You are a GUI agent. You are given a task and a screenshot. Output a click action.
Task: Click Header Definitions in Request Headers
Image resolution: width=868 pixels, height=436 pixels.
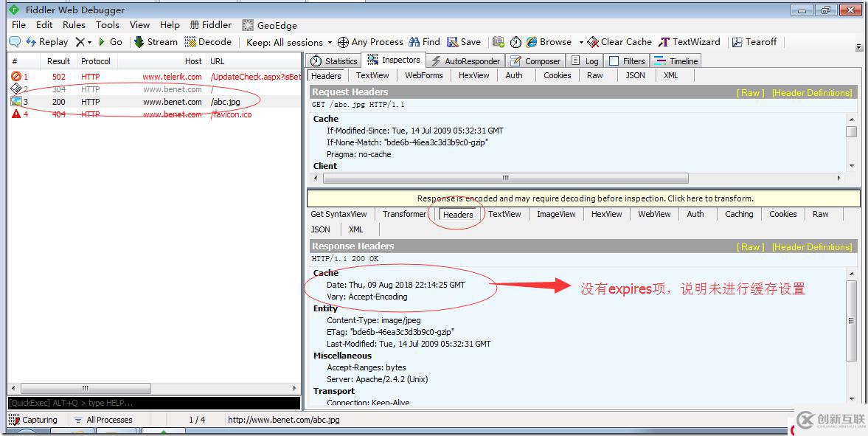(812, 92)
